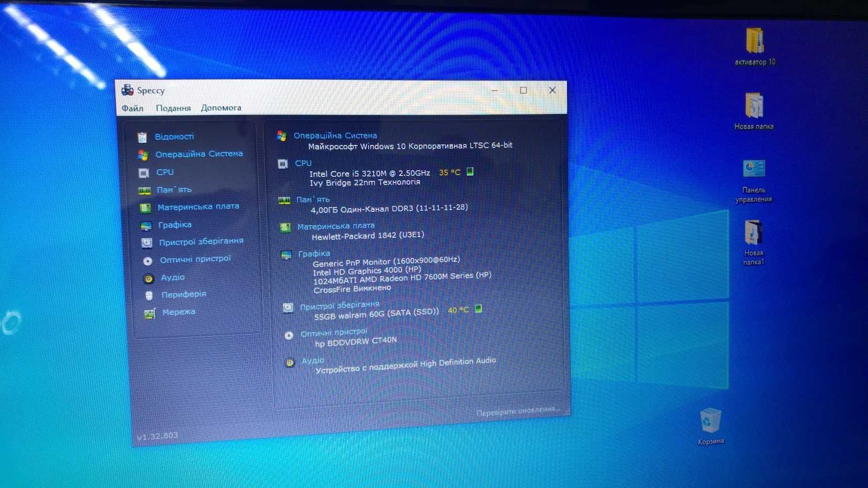Click the Windows flag icon in summary pane
The width and height of the screenshot is (868, 488).
282,136
